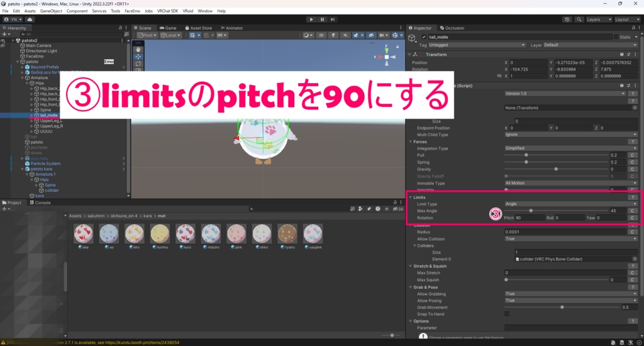Collapse the Limits section

point(410,198)
